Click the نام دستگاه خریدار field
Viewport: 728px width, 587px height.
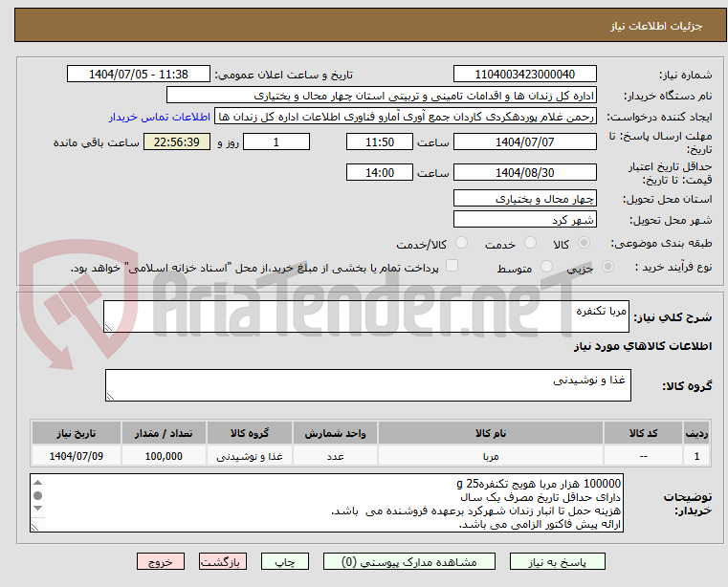(381, 96)
